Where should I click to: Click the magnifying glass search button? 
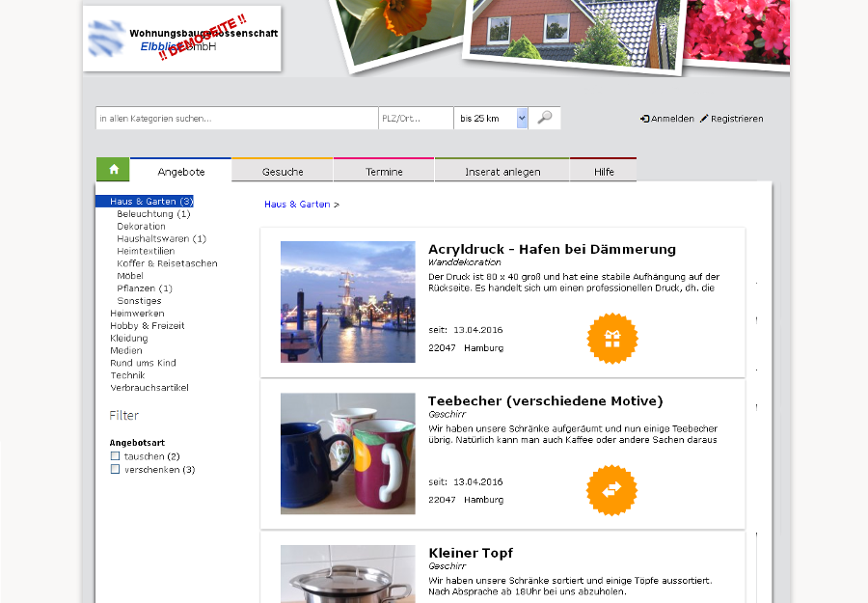point(545,118)
